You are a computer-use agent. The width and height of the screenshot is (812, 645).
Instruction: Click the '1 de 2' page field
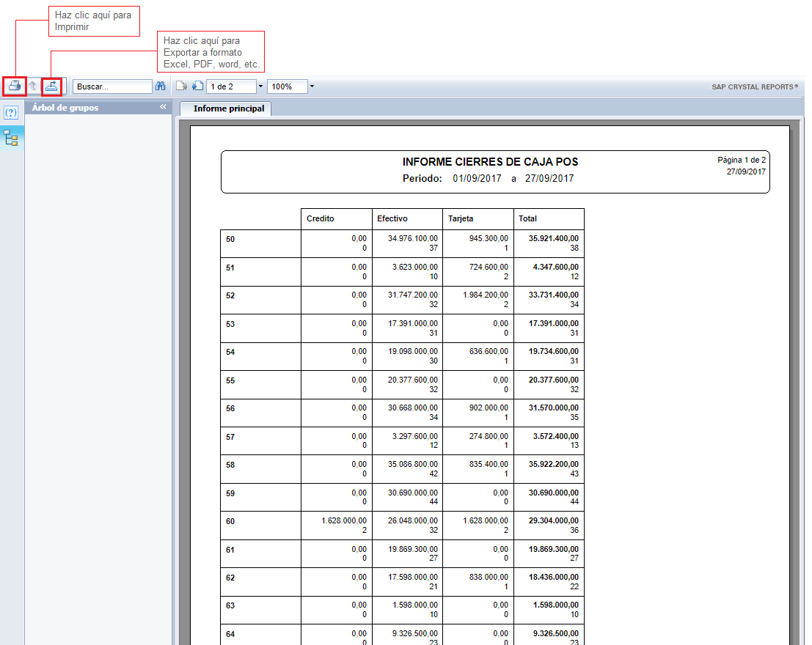[x=231, y=86]
